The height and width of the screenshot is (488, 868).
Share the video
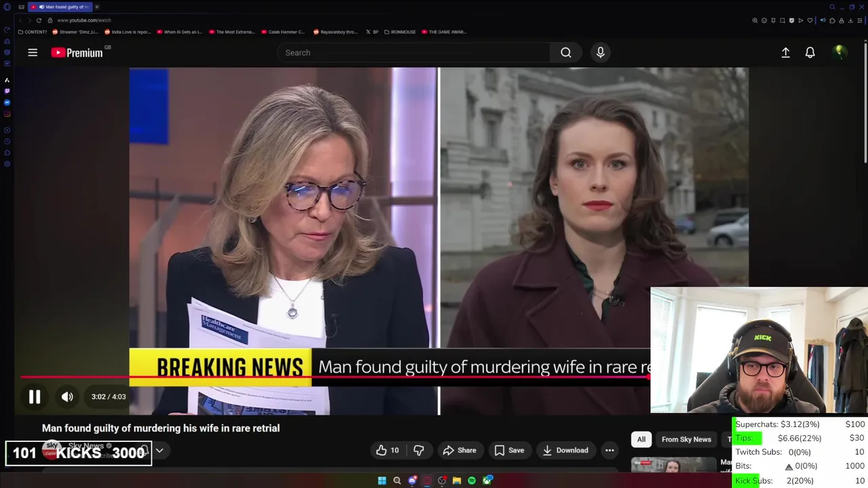point(459,450)
